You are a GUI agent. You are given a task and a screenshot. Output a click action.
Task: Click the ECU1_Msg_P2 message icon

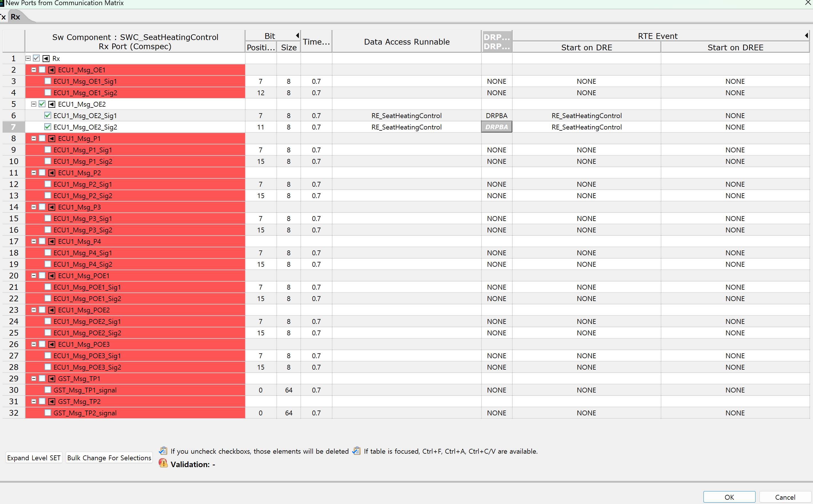[52, 173]
